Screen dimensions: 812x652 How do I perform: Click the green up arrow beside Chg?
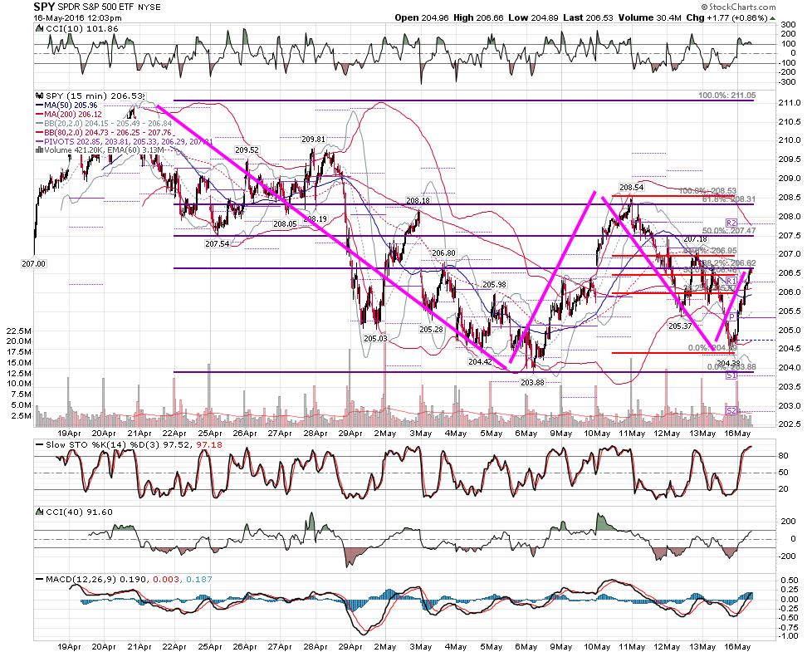point(773,18)
